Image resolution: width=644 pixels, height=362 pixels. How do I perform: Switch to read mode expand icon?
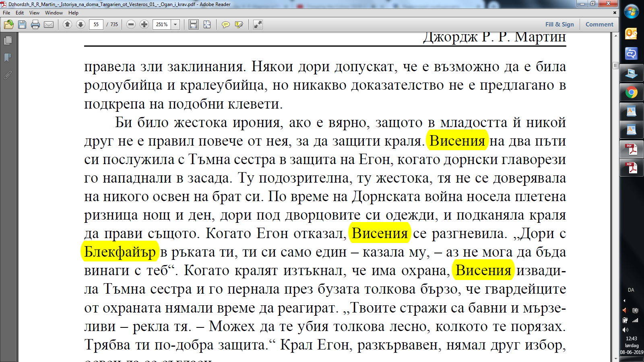(x=258, y=25)
